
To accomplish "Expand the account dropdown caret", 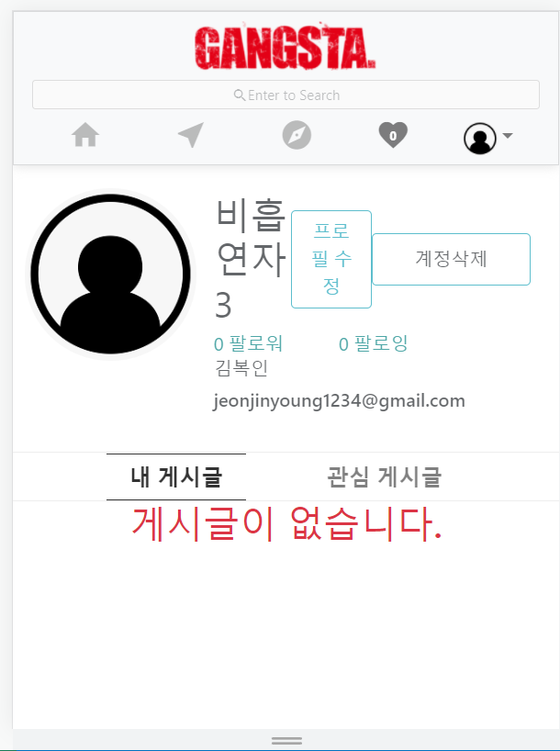I will (x=508, y=136).
